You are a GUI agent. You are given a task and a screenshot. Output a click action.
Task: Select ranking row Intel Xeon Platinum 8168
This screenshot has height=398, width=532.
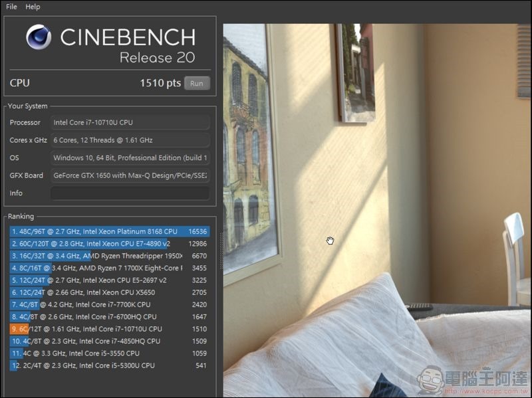110,231
